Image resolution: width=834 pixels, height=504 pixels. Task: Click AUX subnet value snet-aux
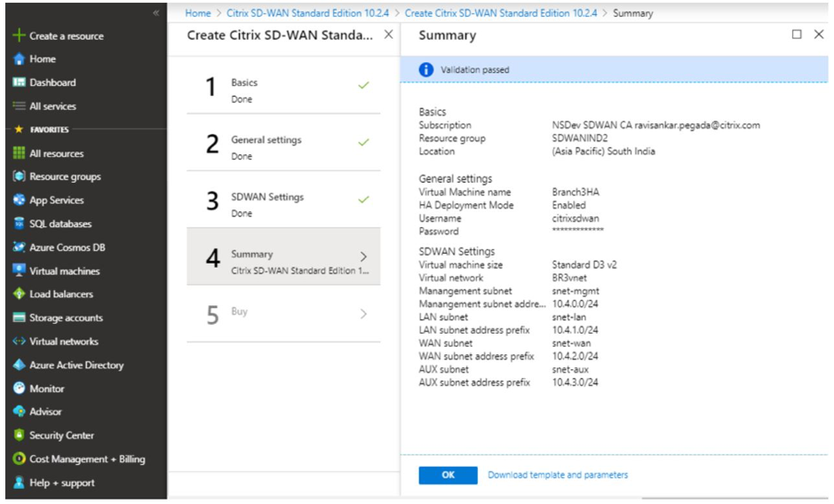pyautogui.click(x=570, y=369)
